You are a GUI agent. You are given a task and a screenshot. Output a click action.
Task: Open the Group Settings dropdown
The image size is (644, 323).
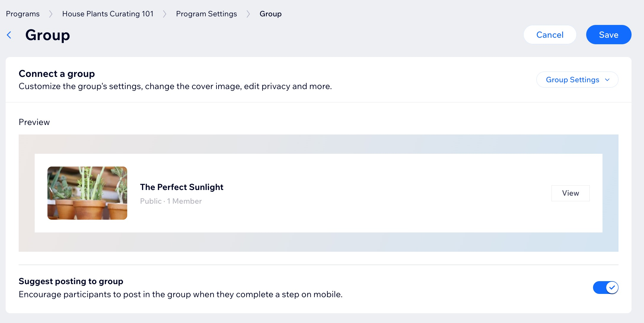pyautogui.click(x=577, y=80)
